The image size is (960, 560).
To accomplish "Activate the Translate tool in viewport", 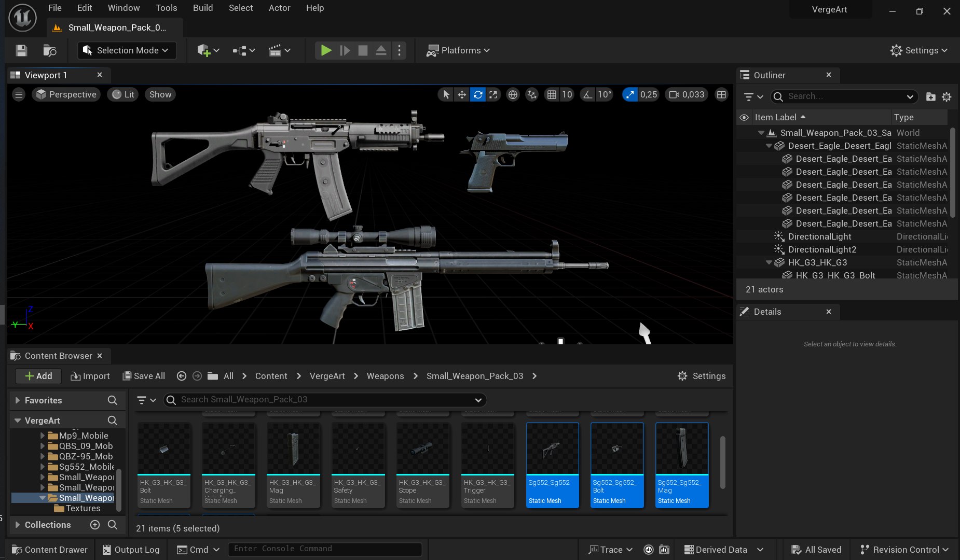I will [462, 94].
